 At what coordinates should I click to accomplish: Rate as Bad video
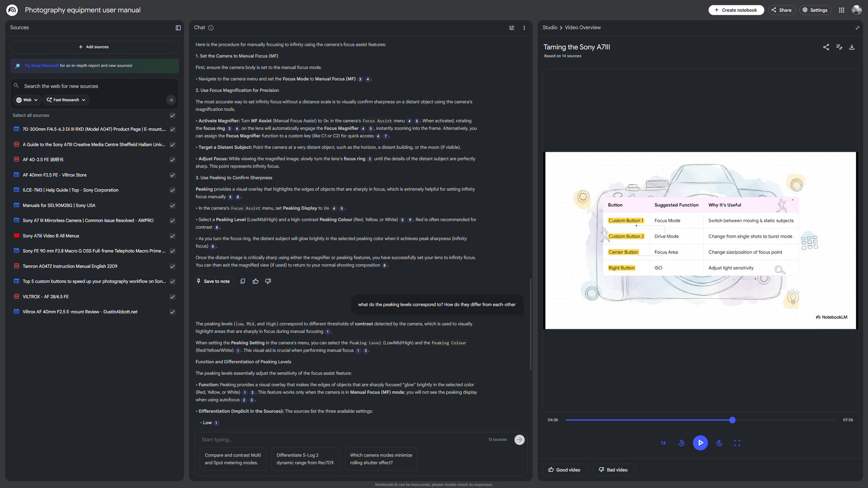coord(614,470)
